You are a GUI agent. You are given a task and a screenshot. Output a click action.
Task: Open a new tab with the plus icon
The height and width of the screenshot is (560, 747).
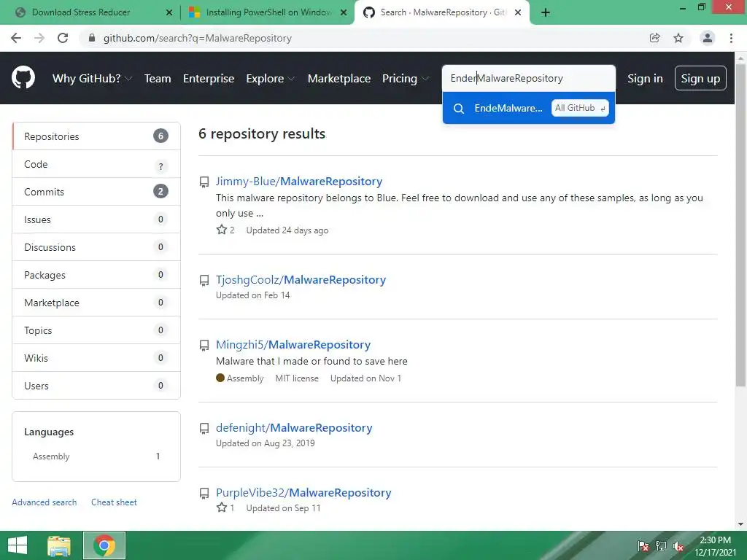tap(546, 12)
